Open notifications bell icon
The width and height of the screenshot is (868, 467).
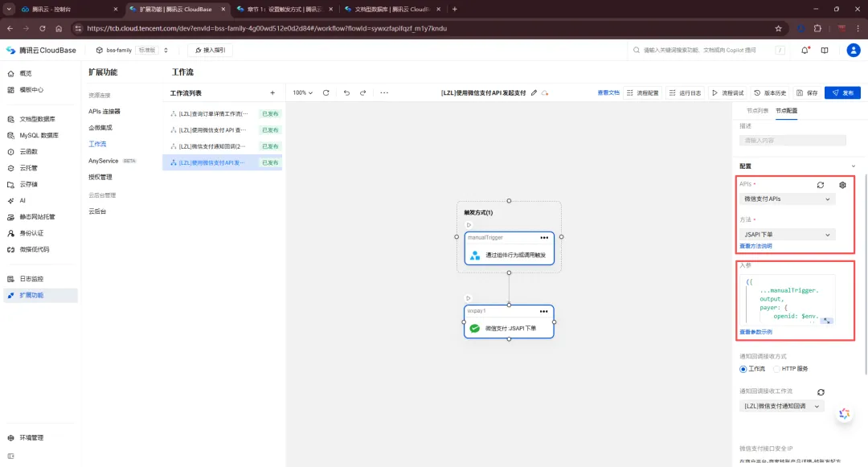pyautogui.click(x=805, y=50)
